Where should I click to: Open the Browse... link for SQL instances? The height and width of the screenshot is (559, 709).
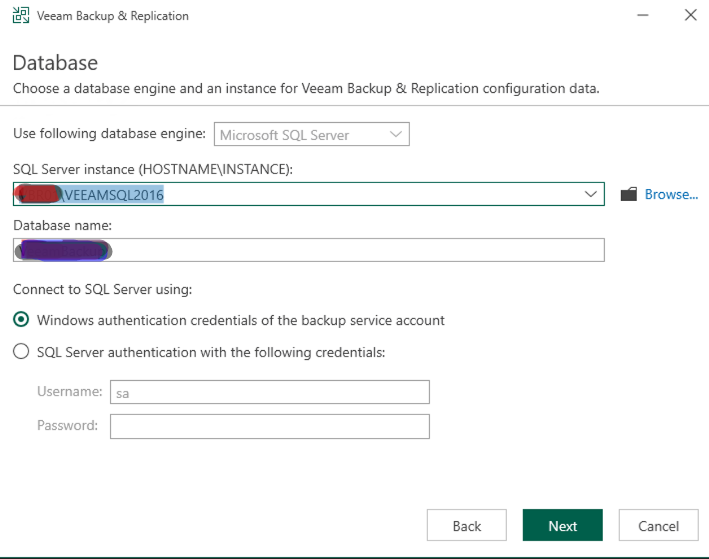click(x=671, y=194)
